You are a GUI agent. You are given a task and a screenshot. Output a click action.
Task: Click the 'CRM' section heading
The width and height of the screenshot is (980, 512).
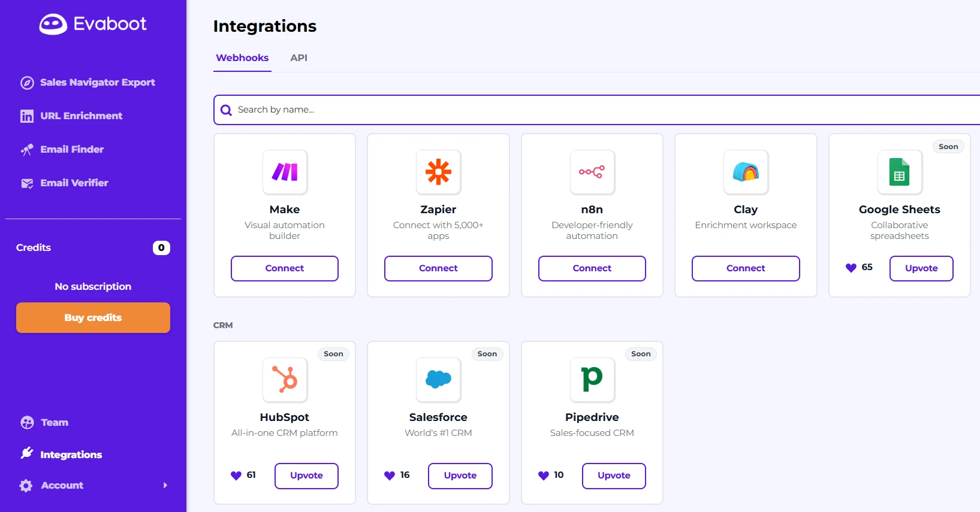[x=223, y=326]
